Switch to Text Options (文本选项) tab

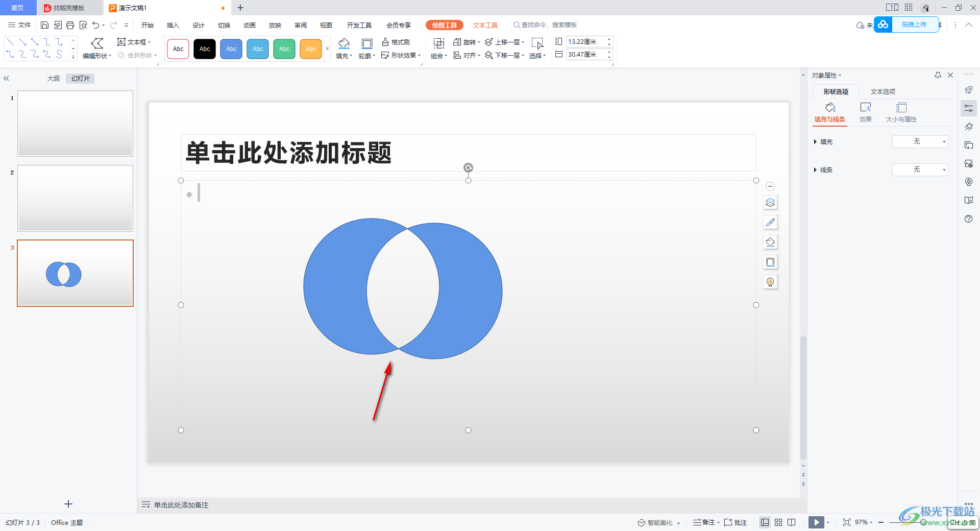tap(883, 92)
